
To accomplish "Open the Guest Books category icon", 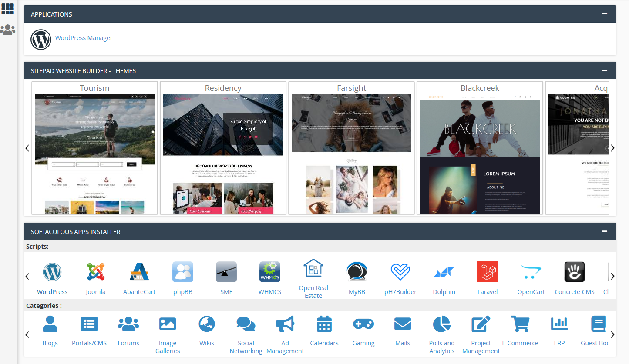I will [x=599, y=324].
